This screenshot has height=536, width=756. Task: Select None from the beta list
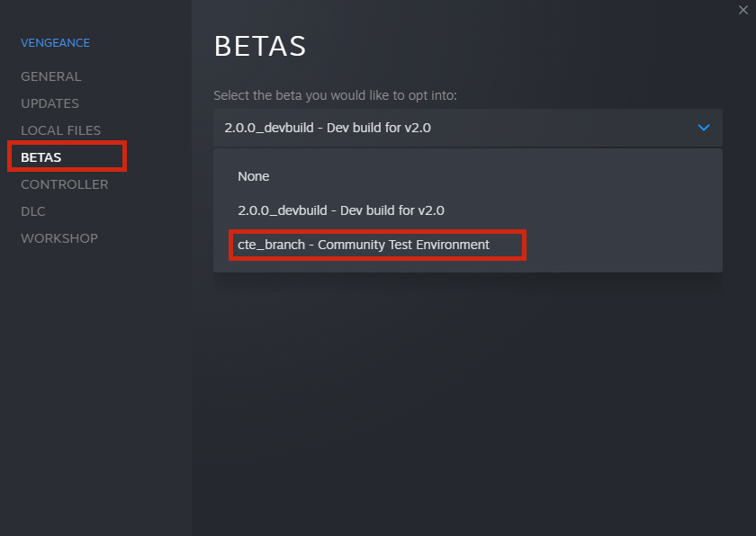tap(253, 176)
